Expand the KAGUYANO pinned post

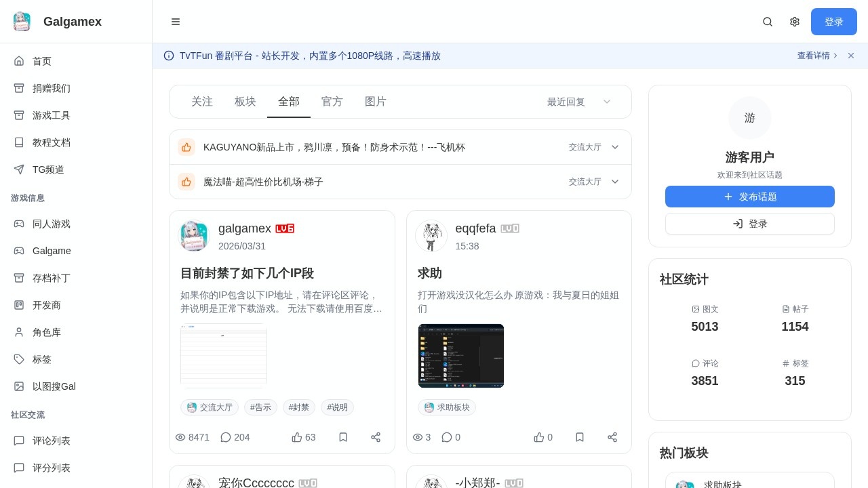[x=615, y=147]
